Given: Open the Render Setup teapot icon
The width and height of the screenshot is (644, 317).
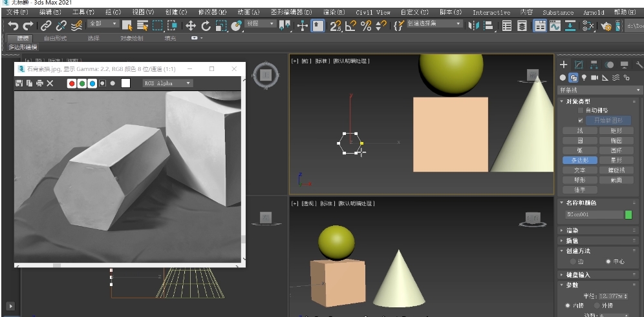Looking at the screenshot, I should tap(606, 26).
